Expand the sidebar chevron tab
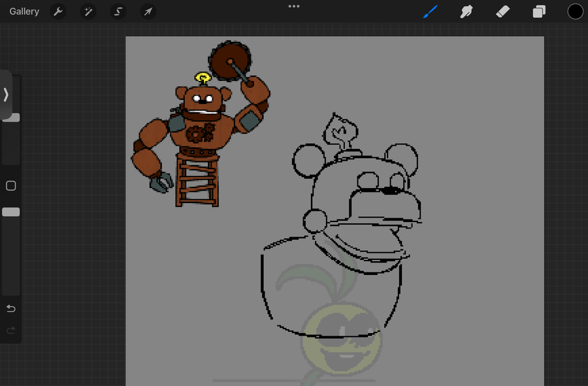Viewport: 588px width, 386px height. point(6,95)
